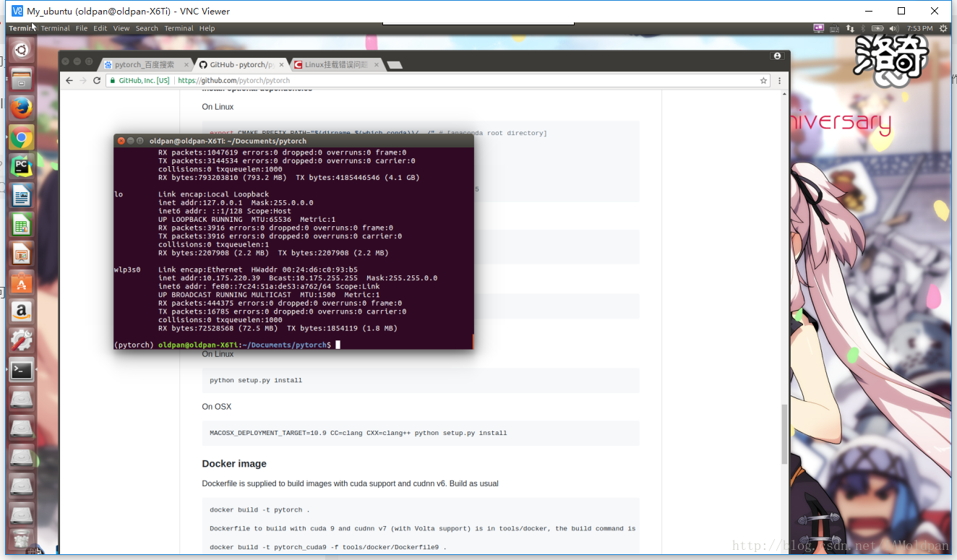Open the Ubuntu Dash search launcher
This screenshot has height=560, width=957.
21,50
